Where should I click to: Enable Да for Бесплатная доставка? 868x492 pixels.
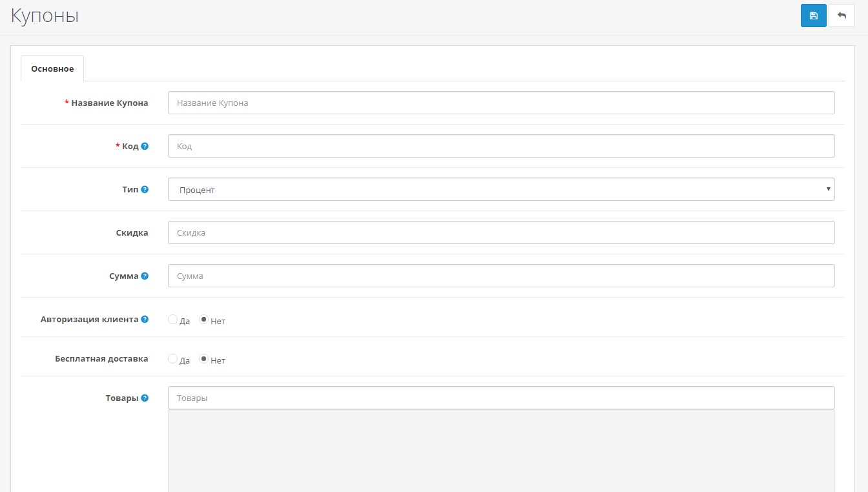coord(172,359)
